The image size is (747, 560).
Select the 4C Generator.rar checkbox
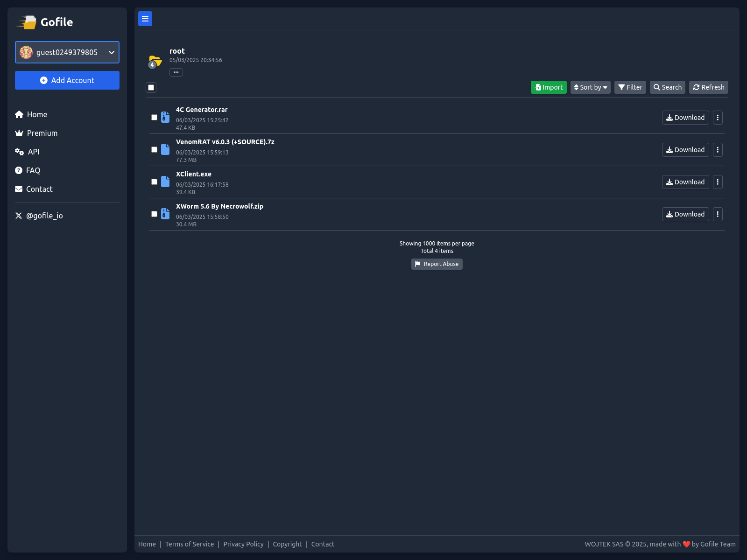pyautogui.click(x=154, y=118)
